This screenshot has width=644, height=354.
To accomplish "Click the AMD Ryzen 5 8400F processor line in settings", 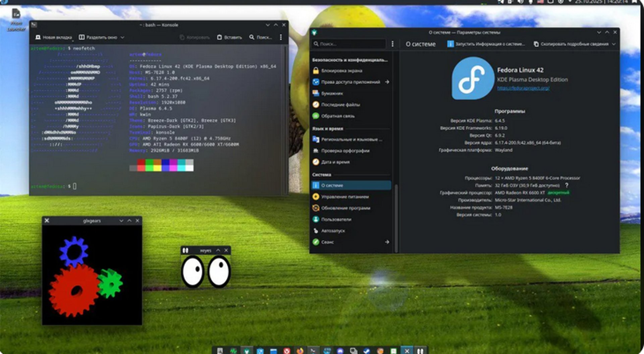I will [x=537, y=178].
